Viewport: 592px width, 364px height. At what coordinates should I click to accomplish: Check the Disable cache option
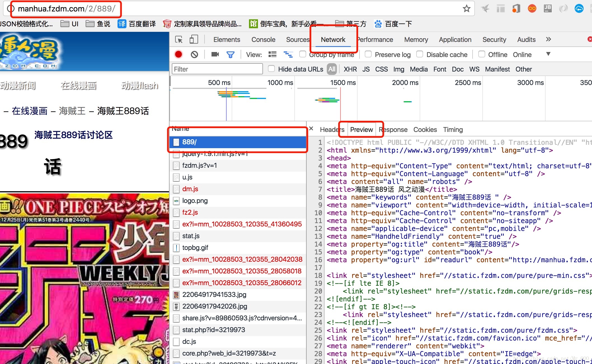pyautogui.click(x=420, y=54)
